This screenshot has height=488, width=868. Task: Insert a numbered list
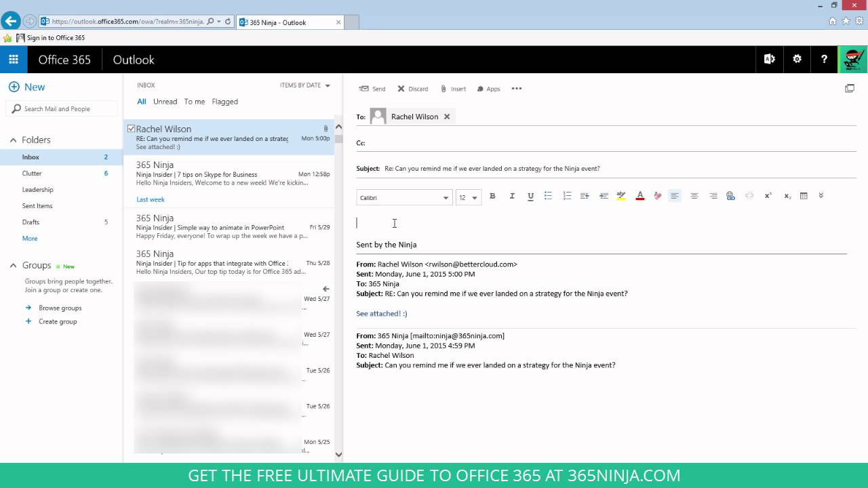567,196
